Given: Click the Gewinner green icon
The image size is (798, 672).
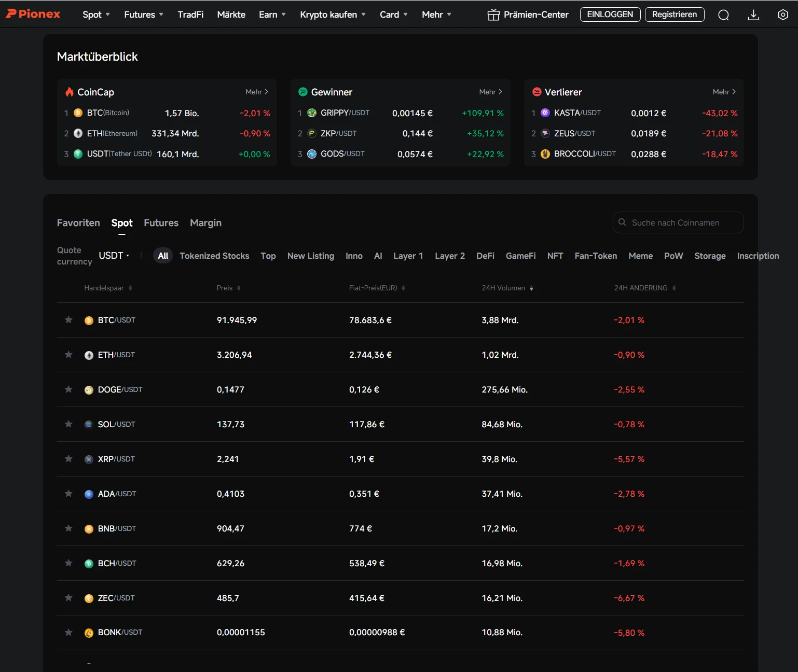Looking at the screenshot, I should [303, 92].
